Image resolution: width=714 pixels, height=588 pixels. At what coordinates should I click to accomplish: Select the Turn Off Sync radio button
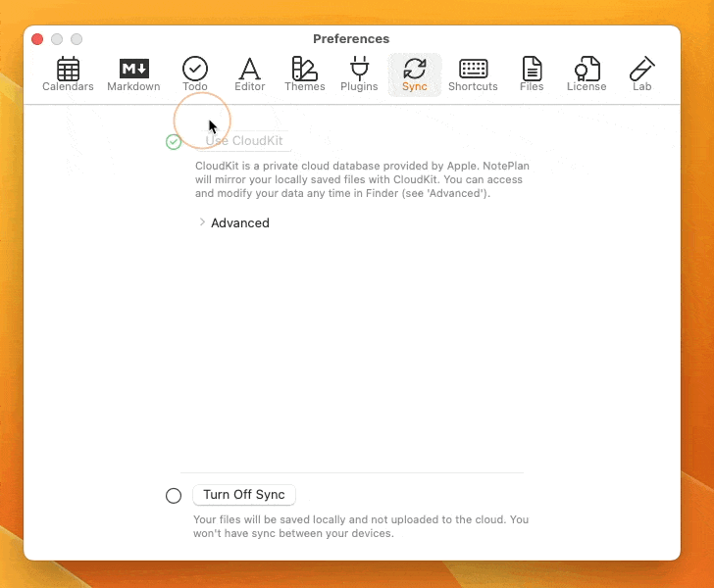(174, 496)
